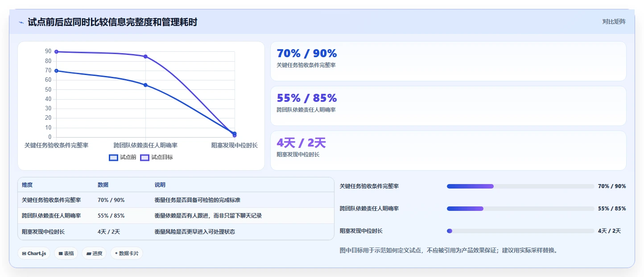Click the 4天 / 2天 progress value label
Image resolution: width=644 pixels, height=277 pixels.
tap(609, 231)
